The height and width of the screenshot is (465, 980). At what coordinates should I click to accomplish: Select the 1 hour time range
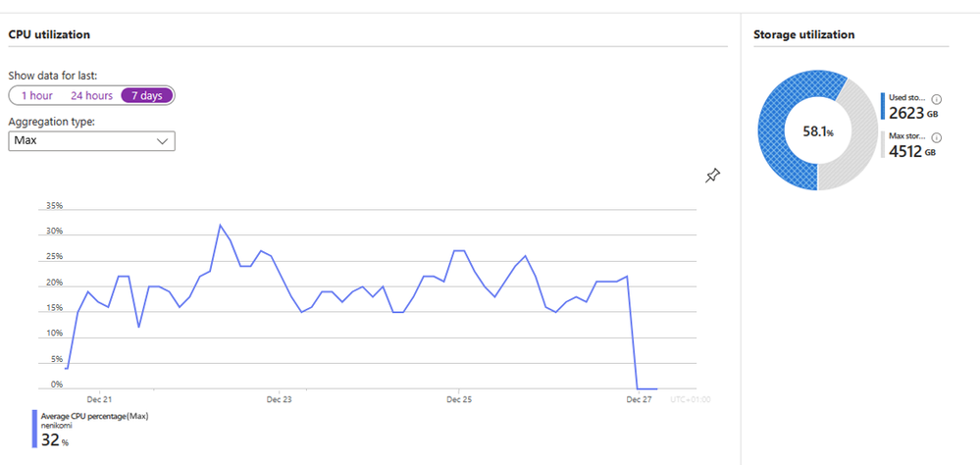pyautogui.click(x=37, y=95)
